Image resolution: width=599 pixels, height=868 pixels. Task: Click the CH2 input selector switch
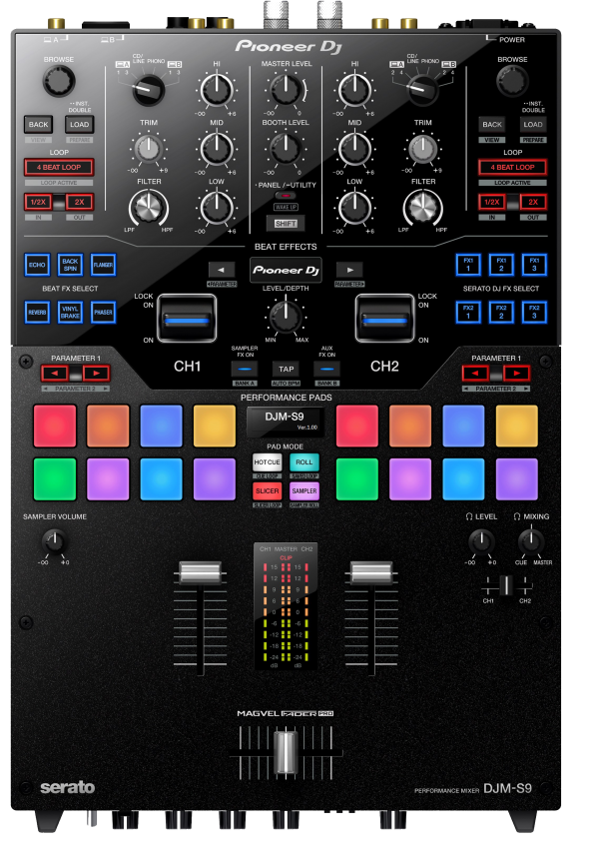[x=423, y=89]
